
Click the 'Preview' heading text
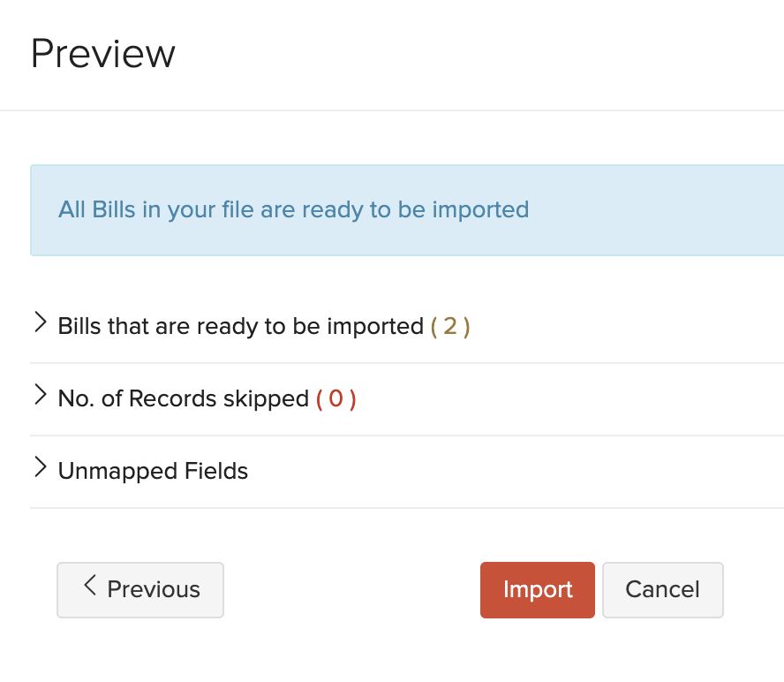pos(102,53)
